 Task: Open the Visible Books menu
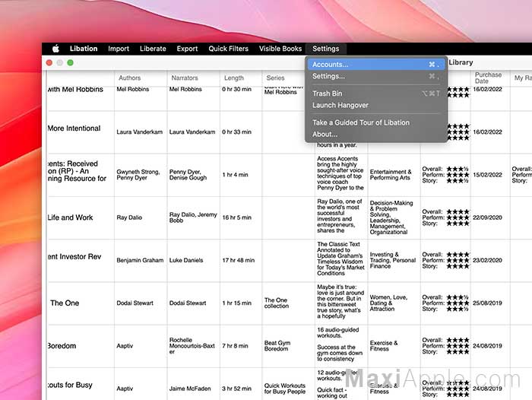point(280,49)
